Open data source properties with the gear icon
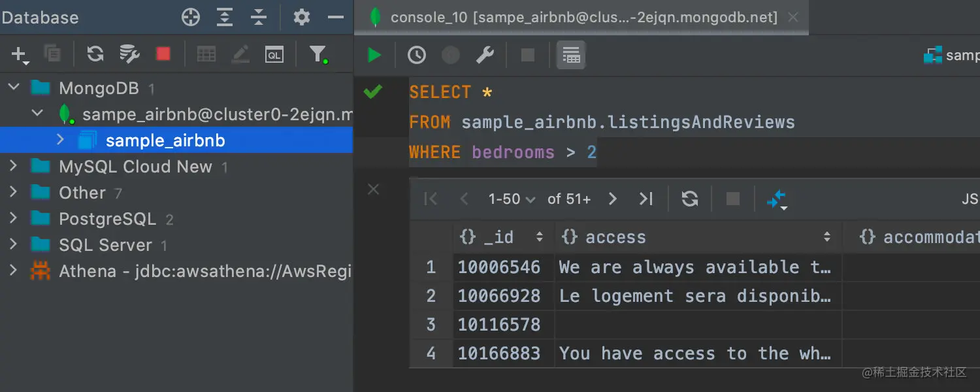 (x=301, y=17)
